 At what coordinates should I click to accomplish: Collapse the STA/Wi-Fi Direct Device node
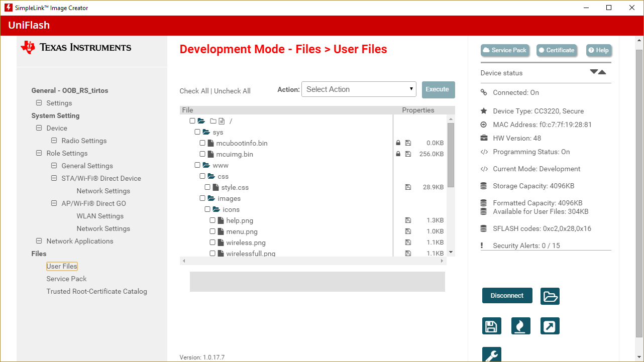(54, 178)
